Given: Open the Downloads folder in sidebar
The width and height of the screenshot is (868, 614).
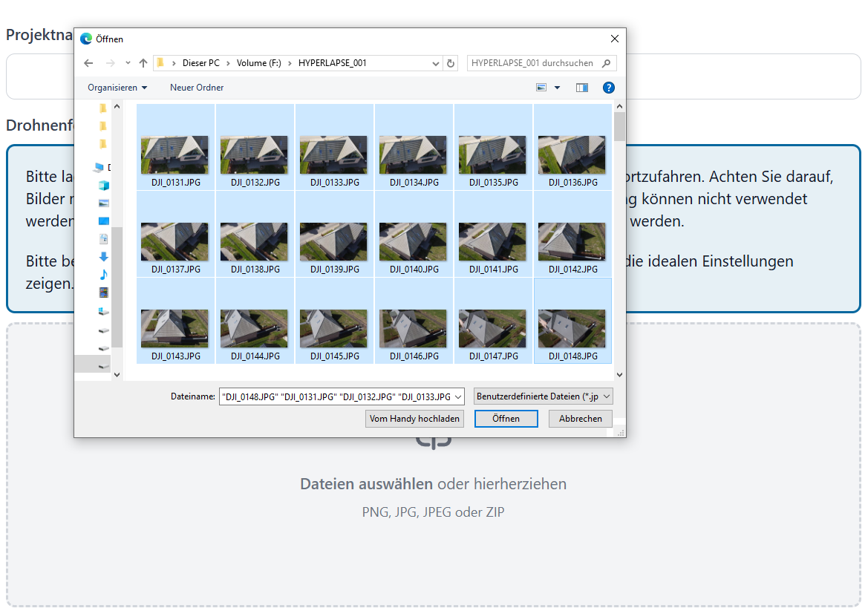Looking at the screenshot, I should [x=103, y=257].
